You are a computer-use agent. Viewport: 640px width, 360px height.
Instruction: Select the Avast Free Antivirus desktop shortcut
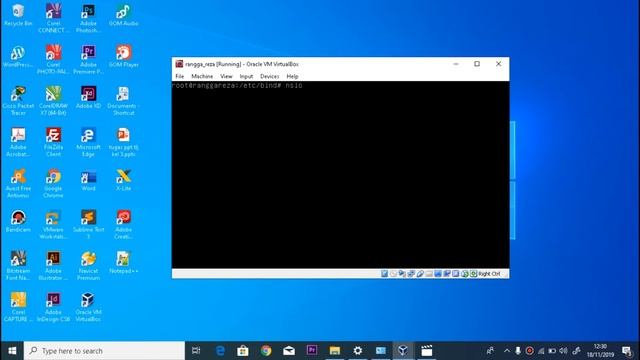click(18, 183)
